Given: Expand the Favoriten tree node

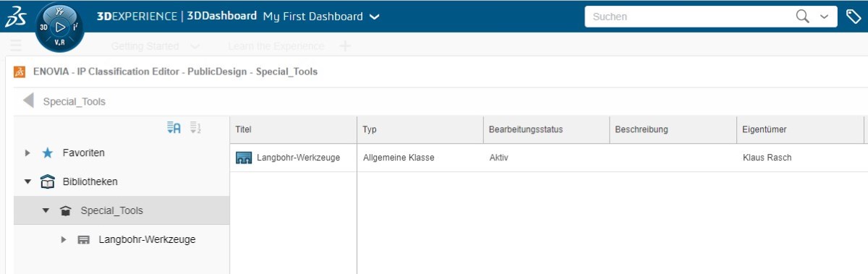Looking at the screenshot, I should [x=27, y=153].
